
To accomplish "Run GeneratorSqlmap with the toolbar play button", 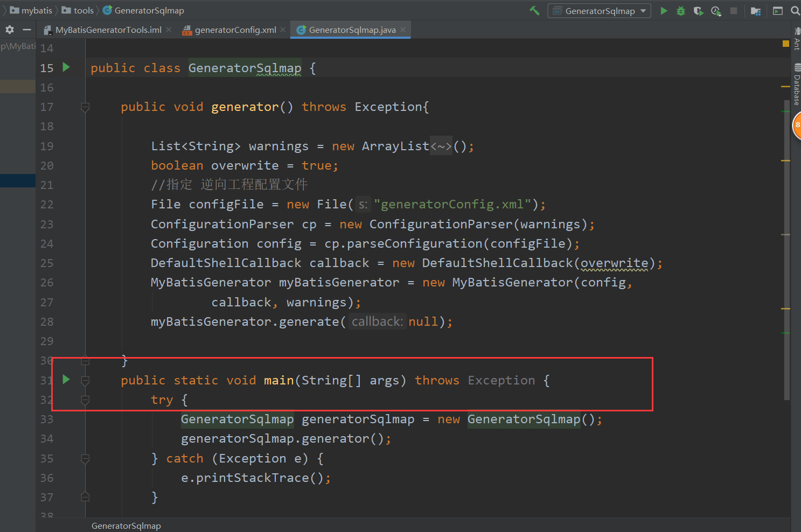I will point(664,11).
